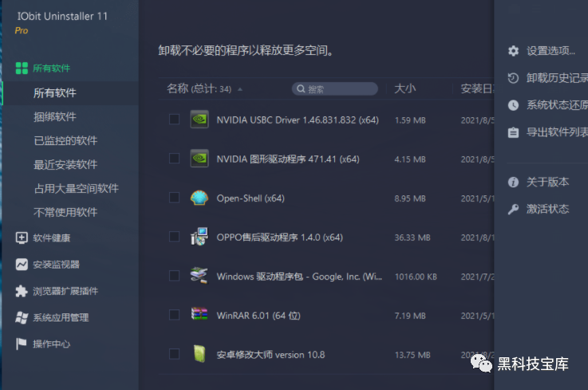Check the NVIDIA USBC Driver checkbox

pyautogui.click(x=174, y=120)
